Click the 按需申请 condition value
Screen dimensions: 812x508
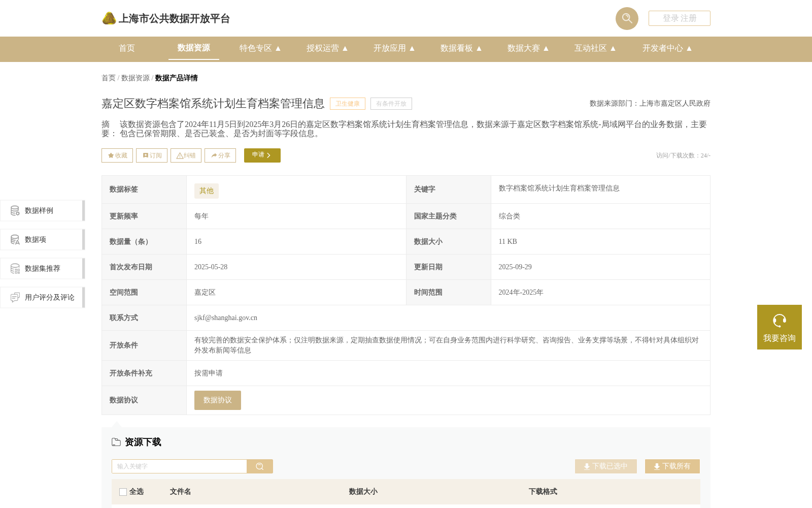pos(209,373)
